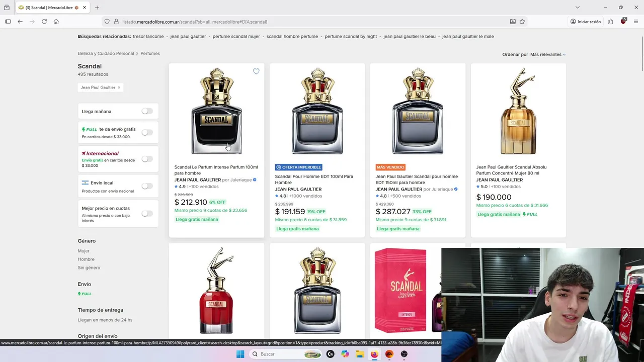Toggle the Llega mañana filter

[x=147, y=111]
